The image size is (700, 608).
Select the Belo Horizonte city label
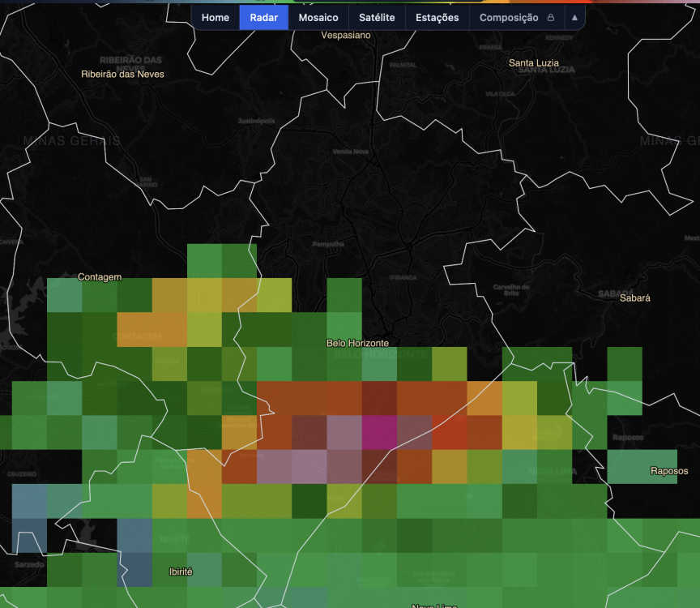coord(357,343)
